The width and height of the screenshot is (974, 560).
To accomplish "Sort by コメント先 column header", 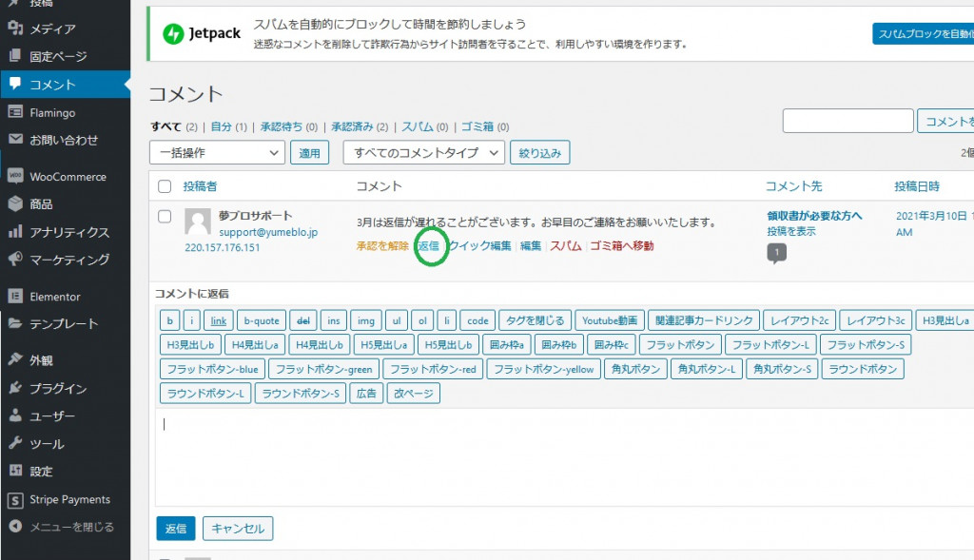I will pos(794,186).
